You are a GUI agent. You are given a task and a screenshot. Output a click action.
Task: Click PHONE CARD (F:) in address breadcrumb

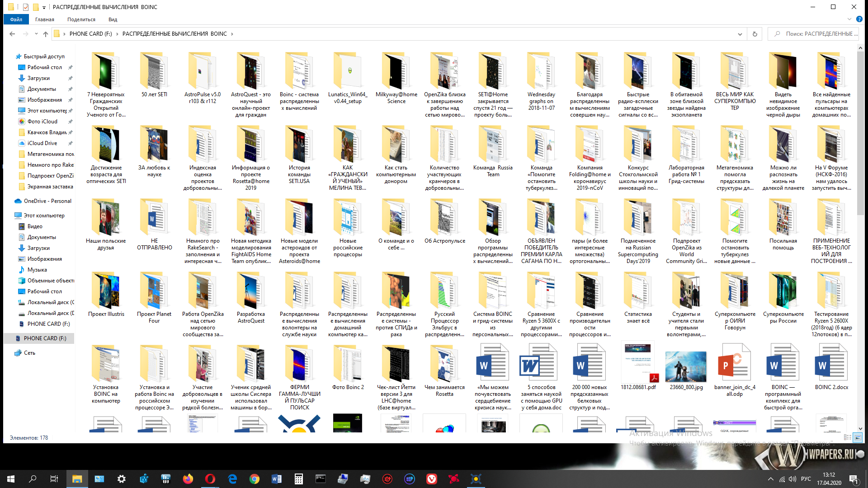(90, 34)
